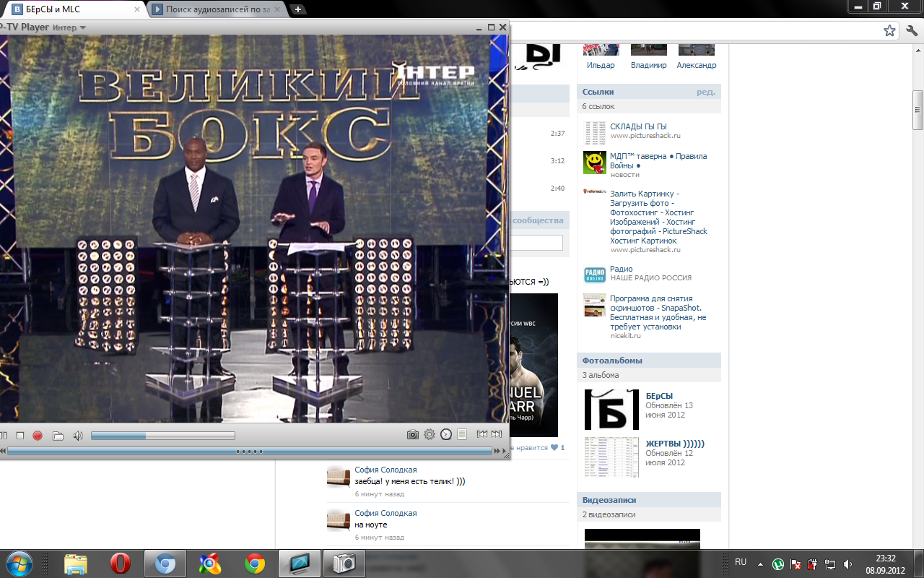924x578 pixels.
Task: Toggle the channel list icon
Action: point(462,434)
